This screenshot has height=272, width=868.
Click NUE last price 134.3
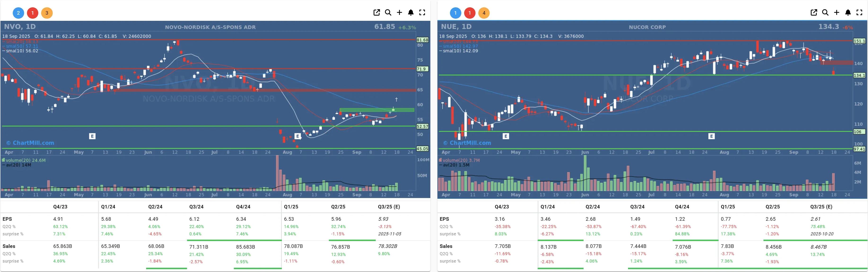coord(829,27)
